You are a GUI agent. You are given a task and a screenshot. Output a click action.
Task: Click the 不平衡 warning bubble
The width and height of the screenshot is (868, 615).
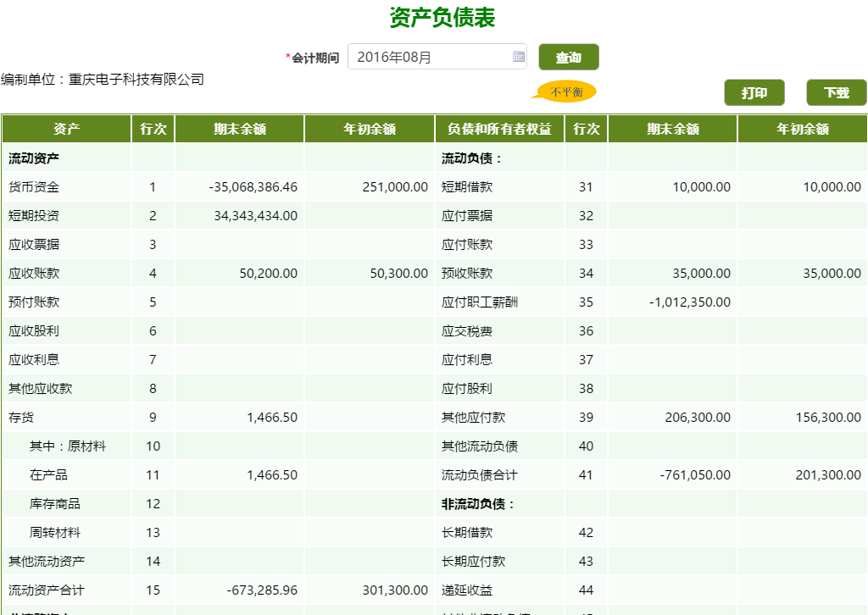pyautogui.click(x=565, y=91)
